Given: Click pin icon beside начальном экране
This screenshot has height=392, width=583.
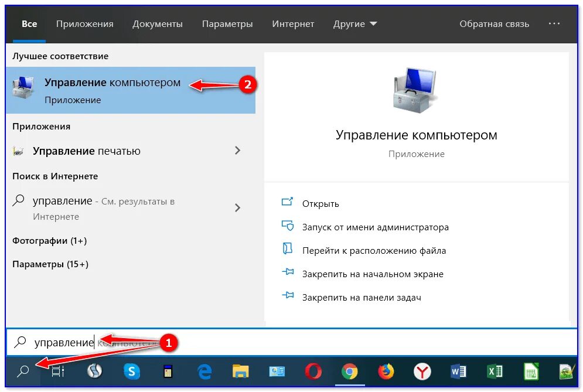Looking at the screenshot, I should pos(288,272).
